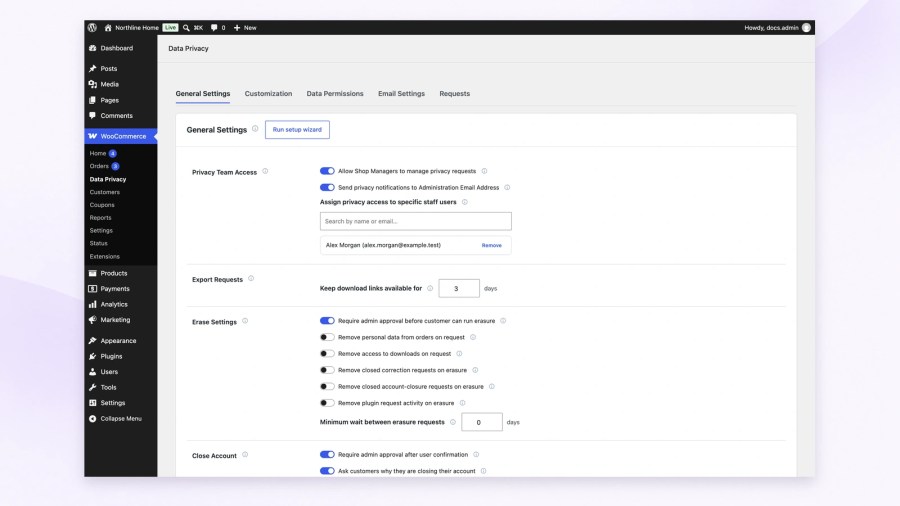Enable Remove access to downloads on request

click(327, 353)
